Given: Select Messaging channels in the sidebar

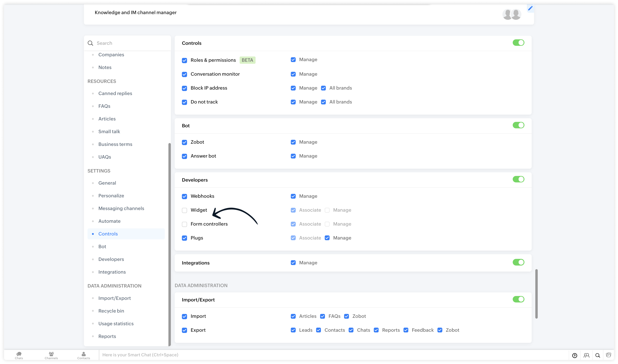Looking at the screenshot, I should click(121, 208).
